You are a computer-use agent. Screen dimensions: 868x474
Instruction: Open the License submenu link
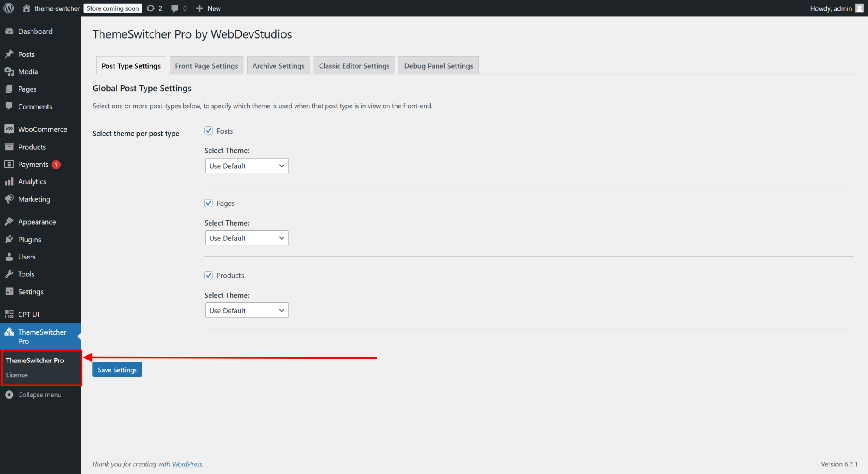(17, 375)
